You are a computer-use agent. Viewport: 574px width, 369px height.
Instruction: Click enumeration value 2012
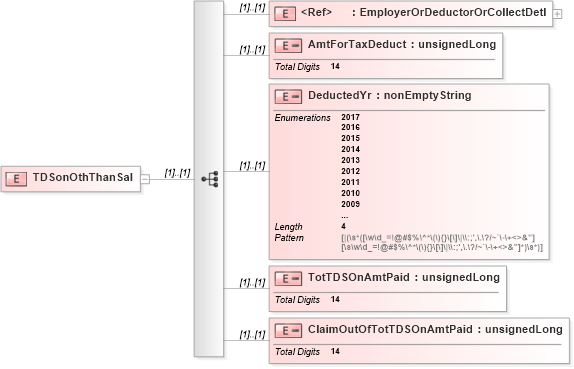click(x=350, y=171)
